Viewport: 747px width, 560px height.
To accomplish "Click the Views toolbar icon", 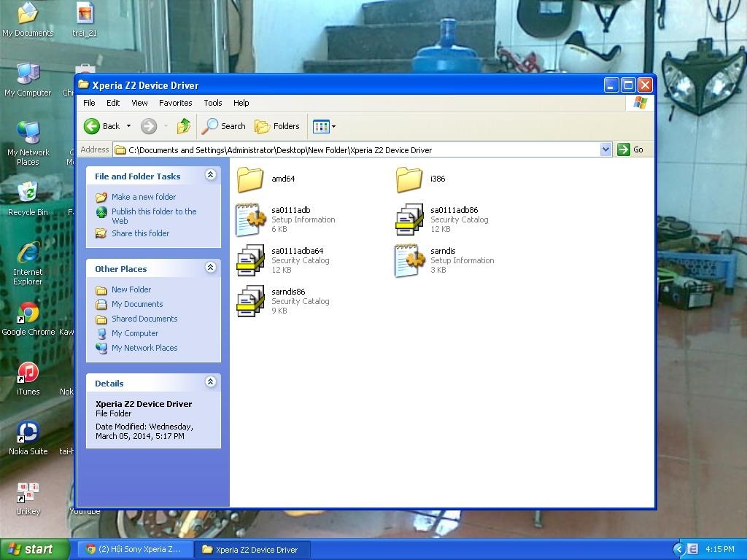I will [x=321, y=126].
